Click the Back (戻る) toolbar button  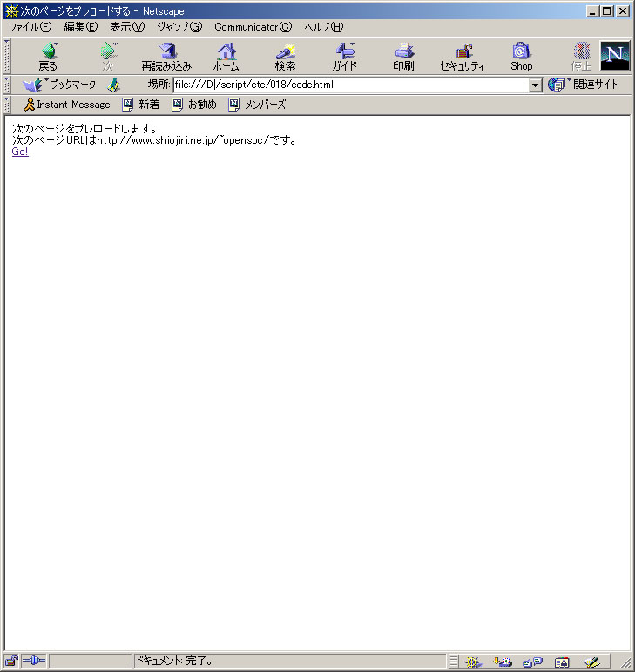point(48,57)
